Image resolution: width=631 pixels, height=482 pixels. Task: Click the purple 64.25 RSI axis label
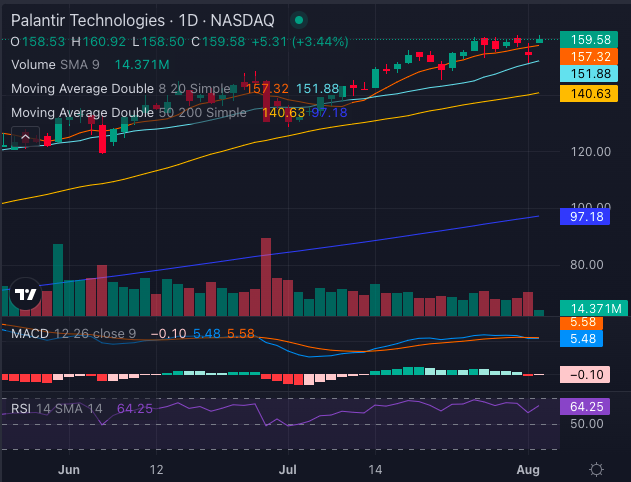tap(585, 407)
